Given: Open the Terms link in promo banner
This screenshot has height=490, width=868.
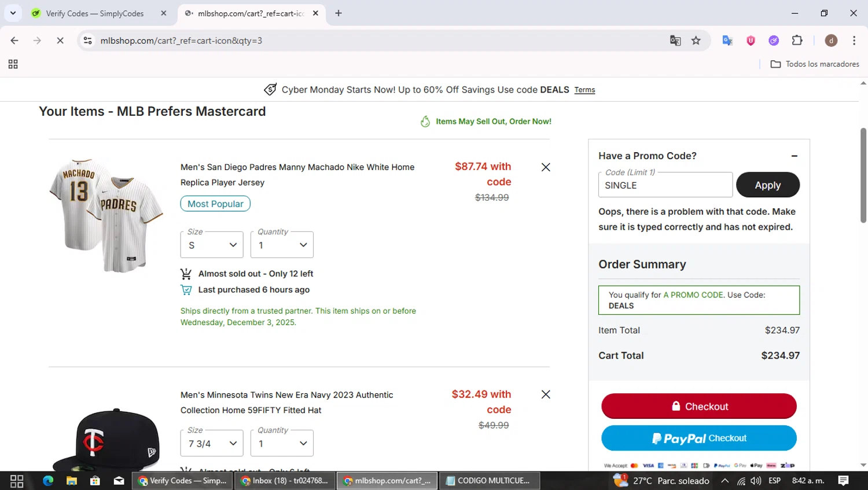Looking at the screenshot, I should 584,90.
